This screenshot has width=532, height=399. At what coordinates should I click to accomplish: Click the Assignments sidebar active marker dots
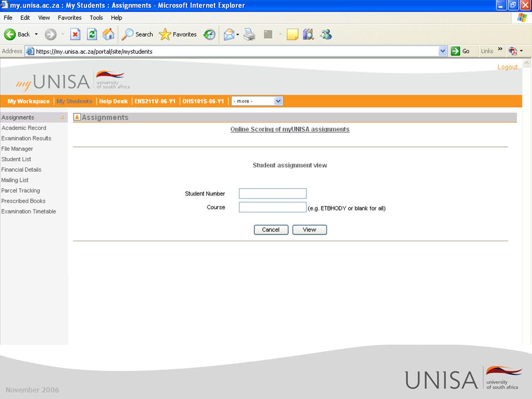tap(62, 117)
